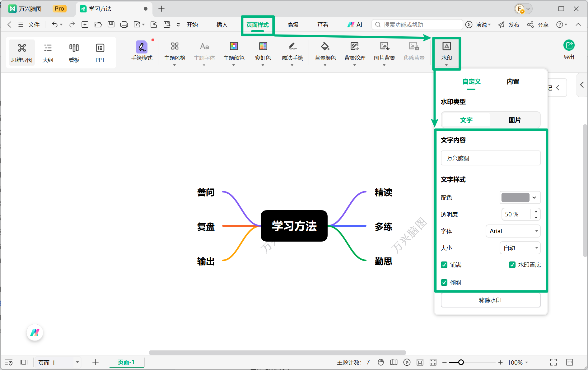Uncheck the tilt (倾斜) checkbox
The height and width of the screenshot is (370, 588).
pos(444,283)
